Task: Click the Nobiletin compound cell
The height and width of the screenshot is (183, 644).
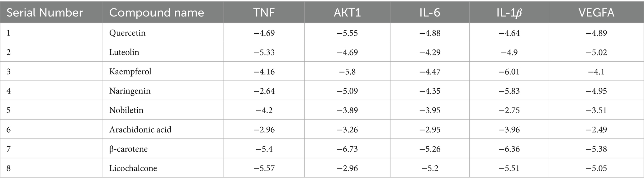Action: coord(126,110)
